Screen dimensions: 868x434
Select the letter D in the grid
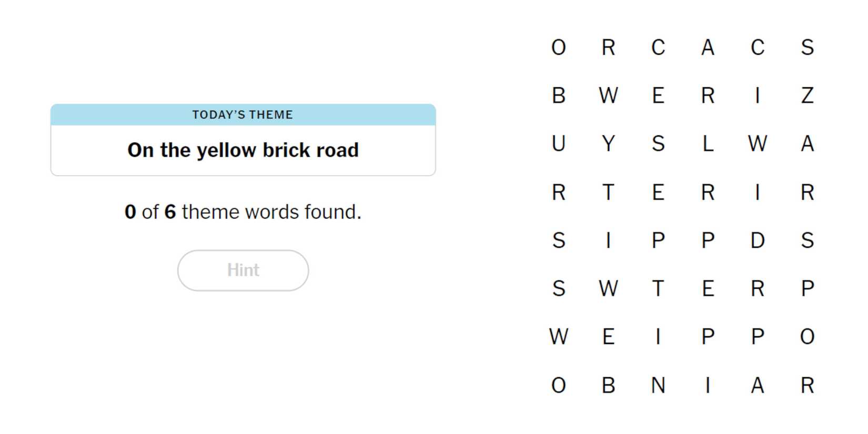click(x=757, y=240)
